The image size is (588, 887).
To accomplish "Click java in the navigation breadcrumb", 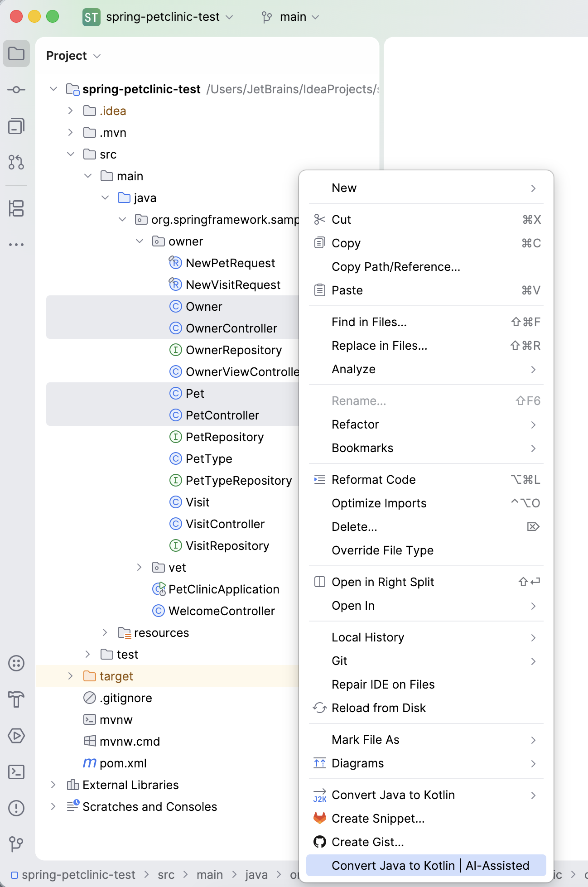I will (x=256, y=874).
